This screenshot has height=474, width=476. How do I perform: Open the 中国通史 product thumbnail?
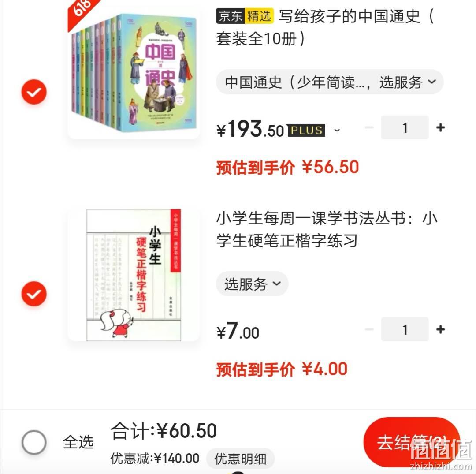point(134,72)
